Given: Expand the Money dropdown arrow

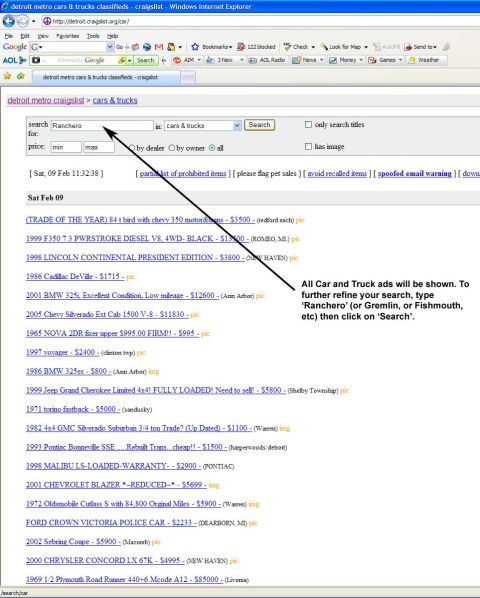Looking at the screenshot, I should point(361,60).
